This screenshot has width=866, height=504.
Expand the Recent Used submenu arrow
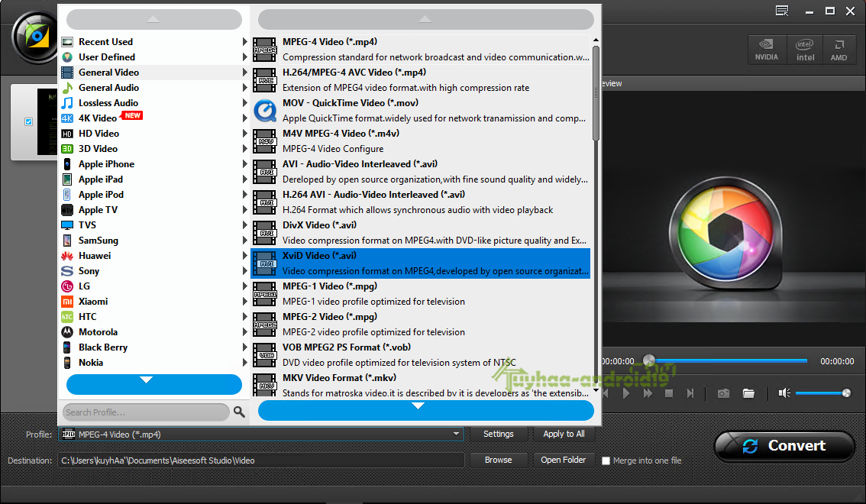(244, 41)
